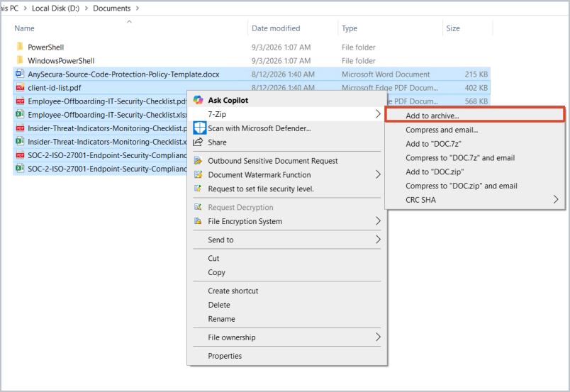Open File Encryption System entry
This screenshot has width=570, height=392.
point(287,221)
